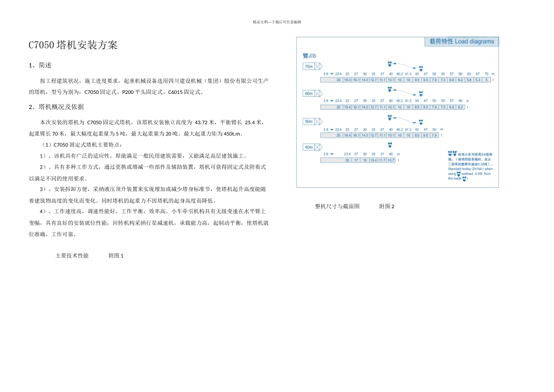The image size is (554, 392).
Task: Click the single trolley icon above 40m row
Action: coord(390,145)
